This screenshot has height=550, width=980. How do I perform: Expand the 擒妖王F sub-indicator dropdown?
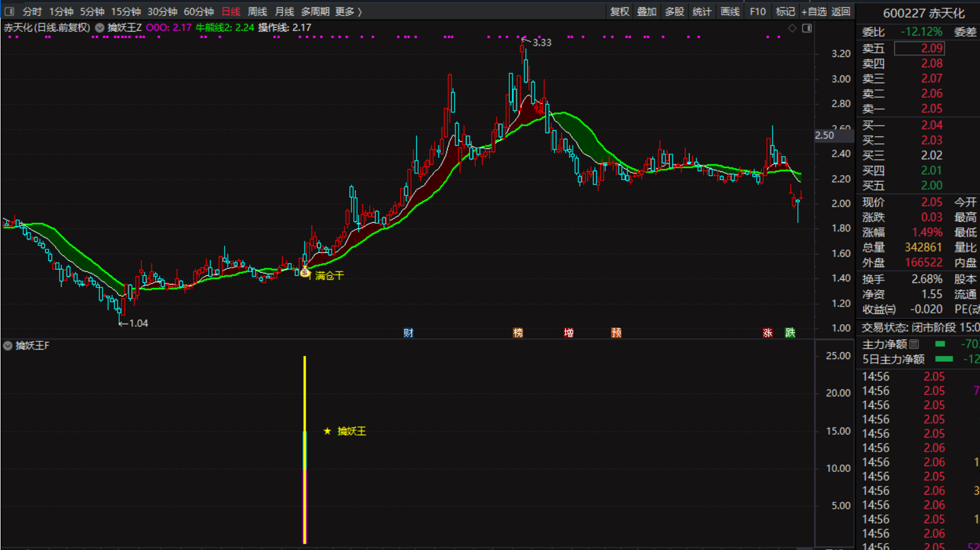pos(8,346)
